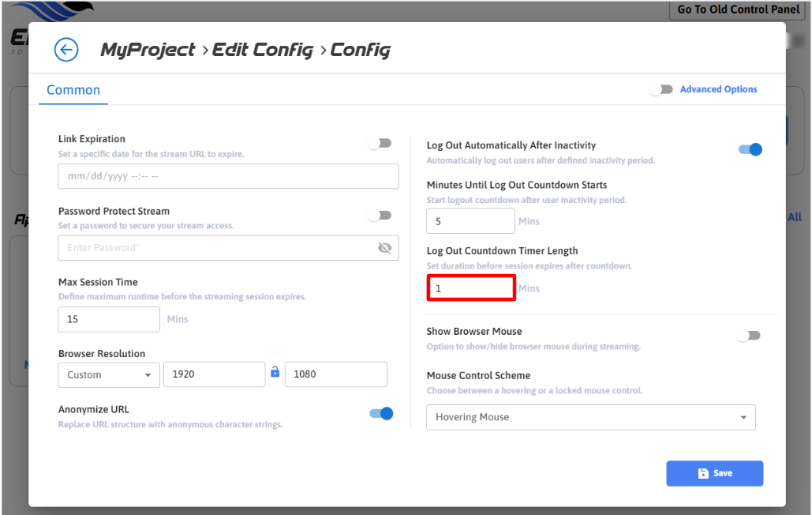Turn on Password Protect Stream
The height and width of the screenshot is (515, 812).
pyautogui.click(x=380, y=215)
